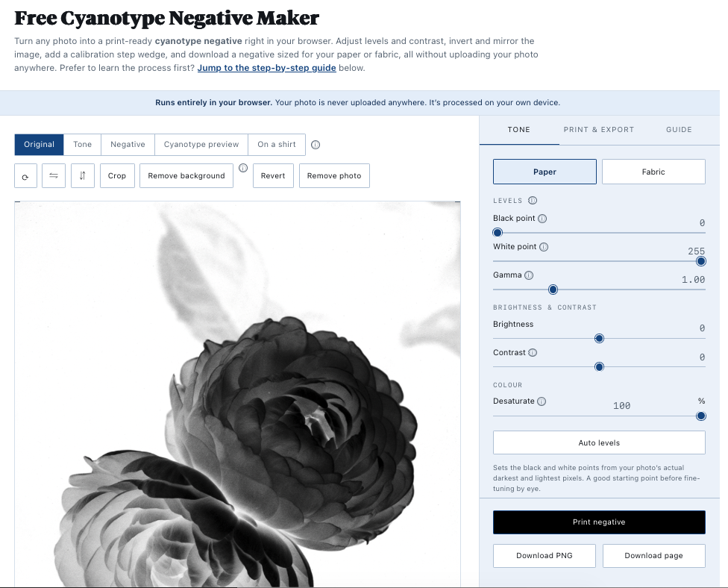Open the GUIDE panel tab
The width and height of the screenshot is (728, 588).
(x=680, y=130)
